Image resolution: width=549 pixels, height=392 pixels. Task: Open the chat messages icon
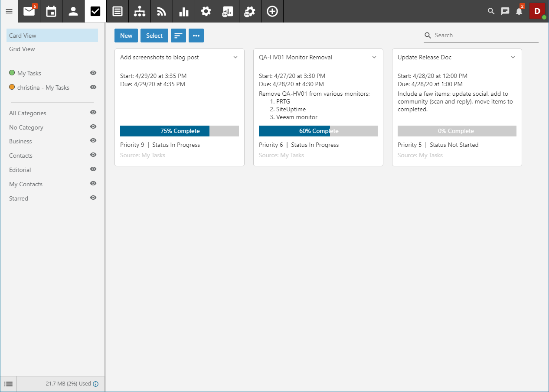point(505,11)
